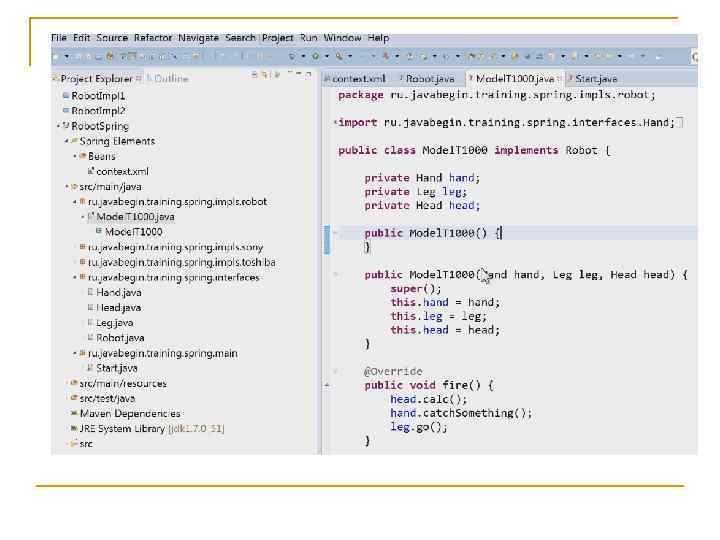Click the JRE System Library icon
Viewport: 720px width, 540px height.
[73, 428]
